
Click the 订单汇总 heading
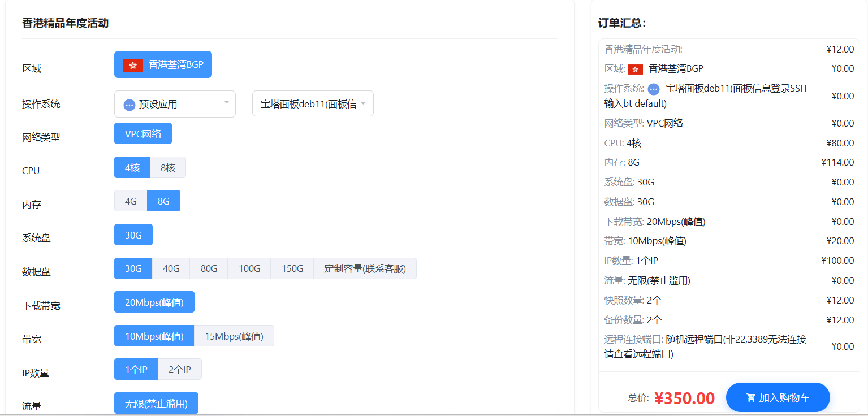click(622, 23)
